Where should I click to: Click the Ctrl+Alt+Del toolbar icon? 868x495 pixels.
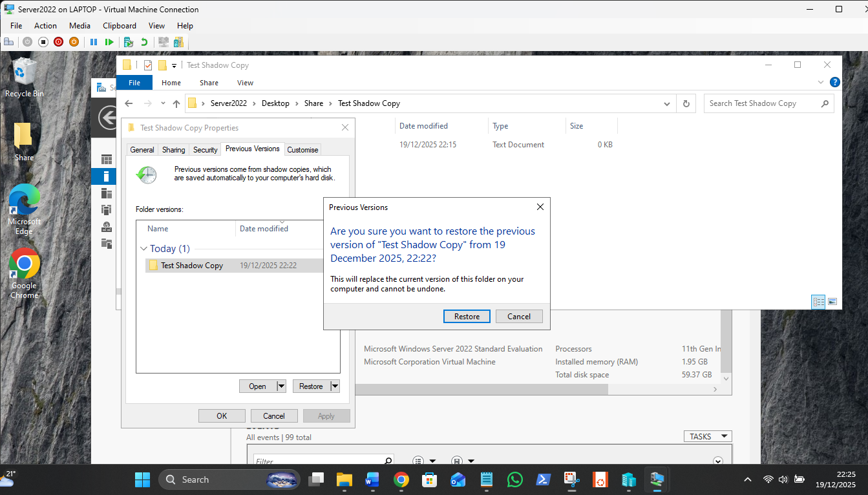click(8, 42)
